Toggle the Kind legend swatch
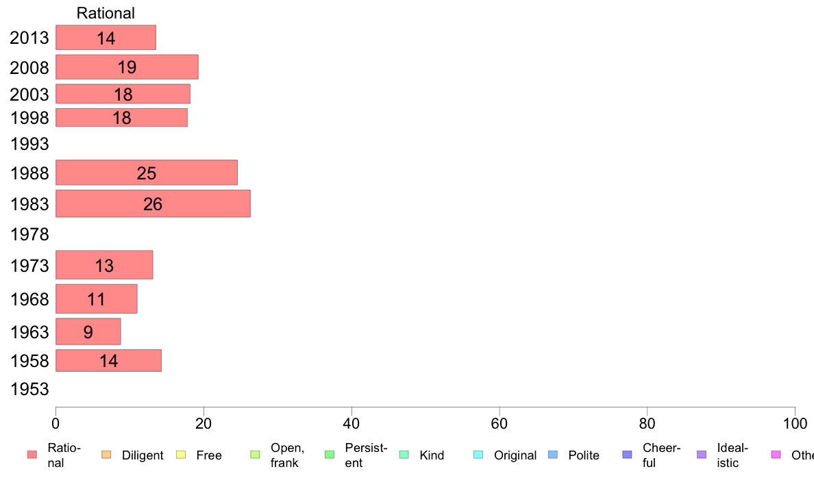 coord(404,455)
